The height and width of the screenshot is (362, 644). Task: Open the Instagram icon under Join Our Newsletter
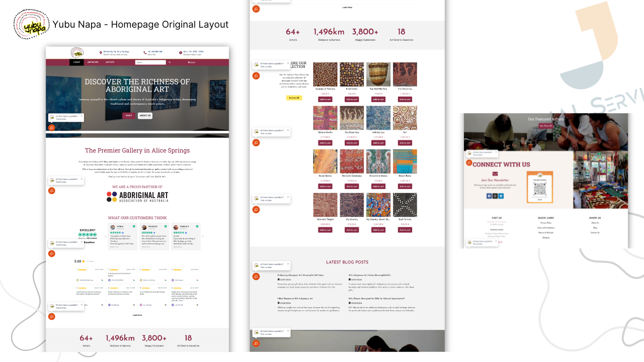coord(495,196)
